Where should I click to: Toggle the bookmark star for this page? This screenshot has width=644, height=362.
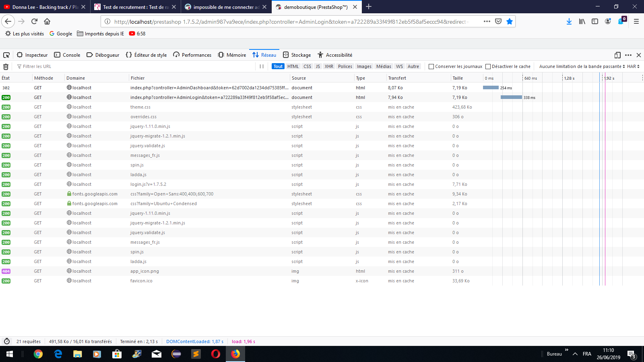pyautogui.click(x=510, y=21)
